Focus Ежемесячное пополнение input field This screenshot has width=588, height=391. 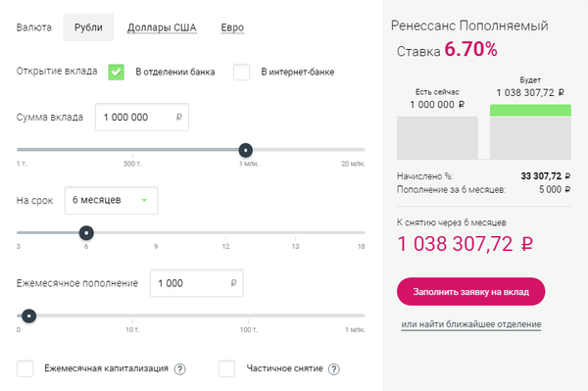[197, 283]
